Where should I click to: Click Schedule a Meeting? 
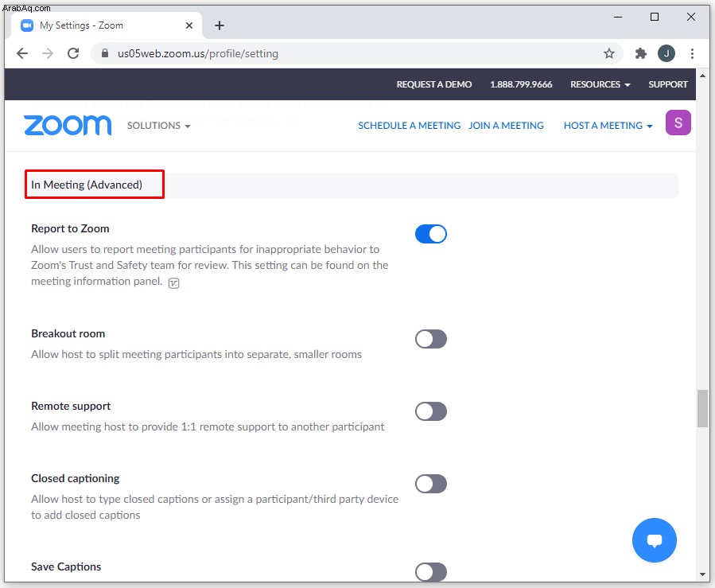409,126
